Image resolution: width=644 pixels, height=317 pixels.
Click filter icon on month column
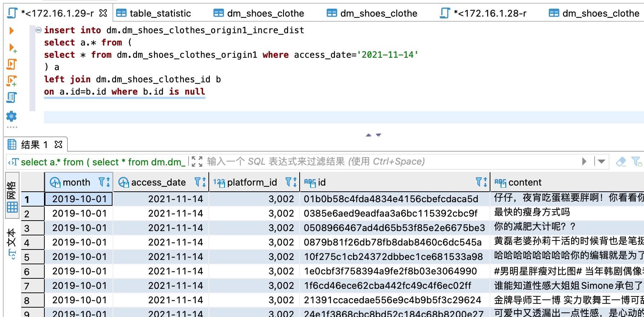(x=102, y=182)
